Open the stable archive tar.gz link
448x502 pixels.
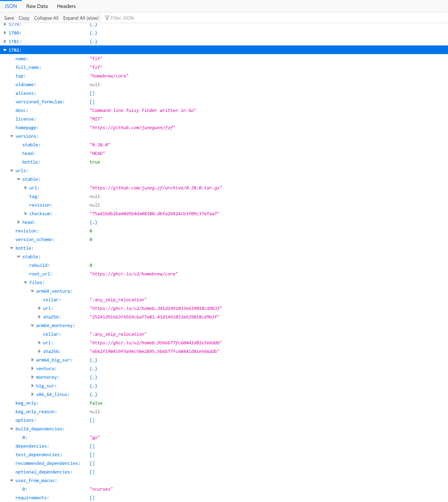click(x=156, y=188)
